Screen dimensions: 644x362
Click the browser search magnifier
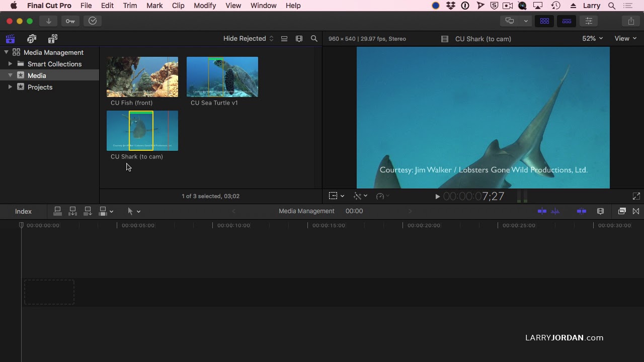314,39
